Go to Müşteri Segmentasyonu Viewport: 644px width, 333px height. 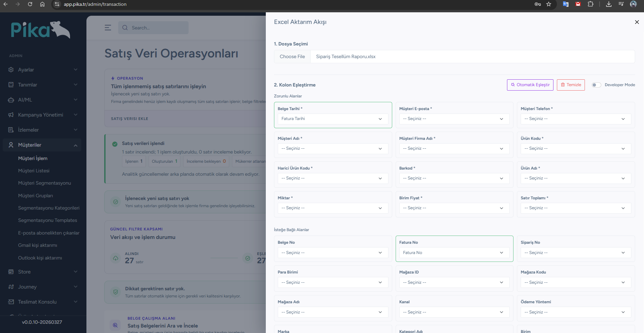coord(44,183)
